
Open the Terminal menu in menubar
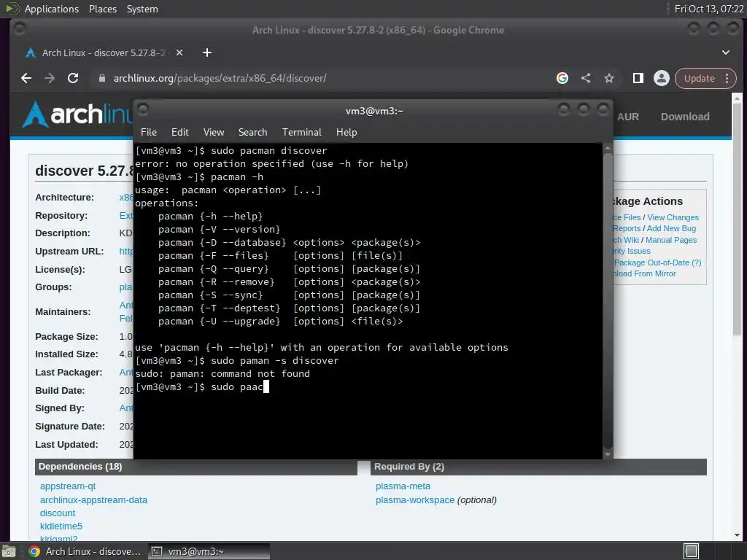tap(301, 133)
